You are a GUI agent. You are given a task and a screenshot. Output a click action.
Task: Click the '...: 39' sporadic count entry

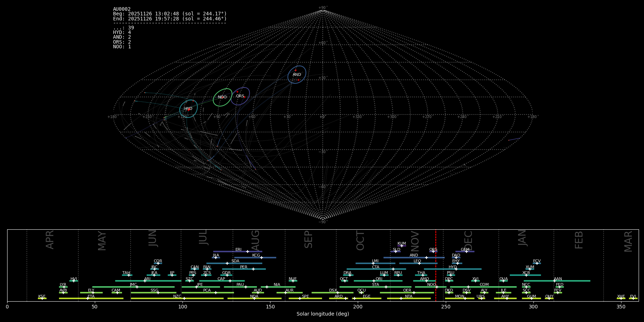pos(123,28)
